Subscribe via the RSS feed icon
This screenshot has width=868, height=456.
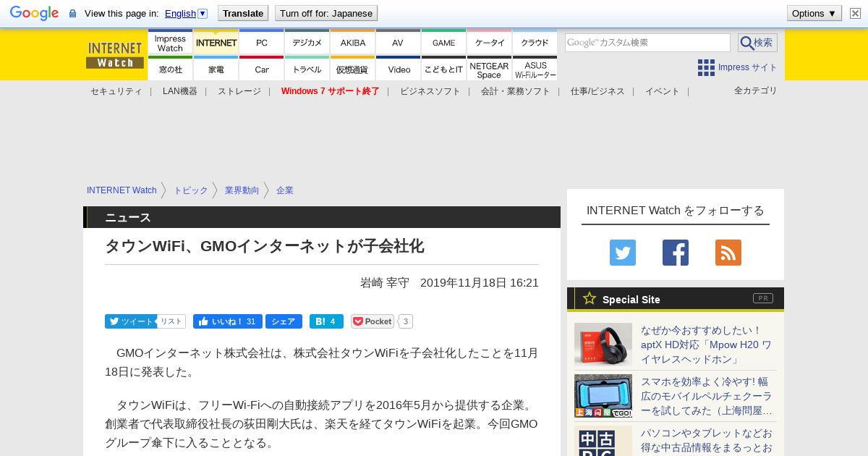pos(728,253)
